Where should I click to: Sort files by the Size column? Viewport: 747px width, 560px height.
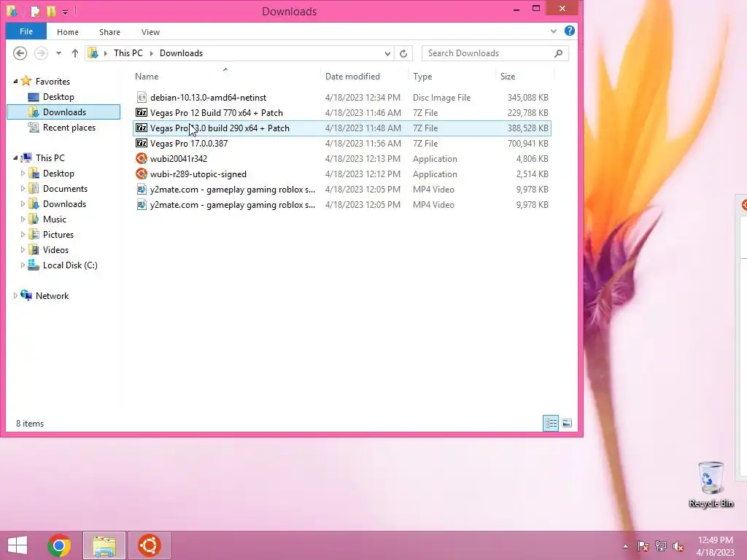pos(508,76)
